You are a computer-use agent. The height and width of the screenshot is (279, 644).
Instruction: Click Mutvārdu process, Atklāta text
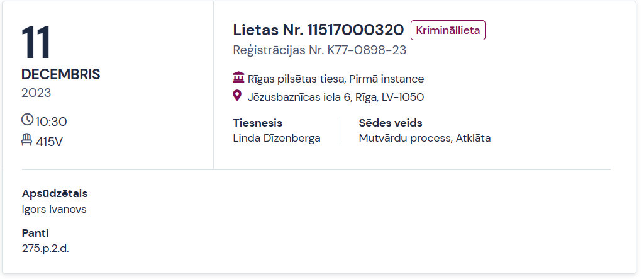click(425, 139)
